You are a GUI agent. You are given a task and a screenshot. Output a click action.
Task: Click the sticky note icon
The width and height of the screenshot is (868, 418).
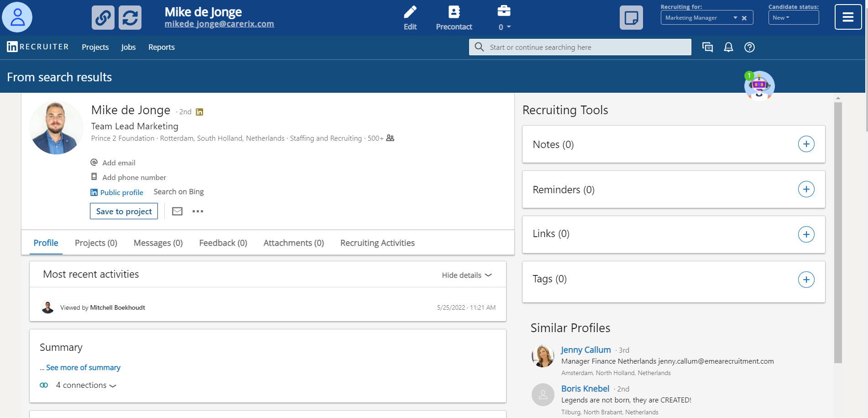click(x=631, y=18)
